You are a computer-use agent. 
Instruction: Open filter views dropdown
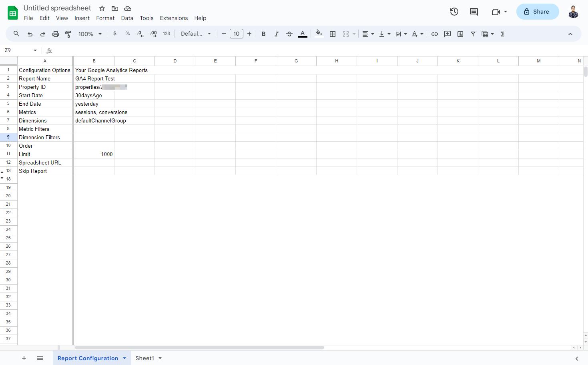point(488,34)
